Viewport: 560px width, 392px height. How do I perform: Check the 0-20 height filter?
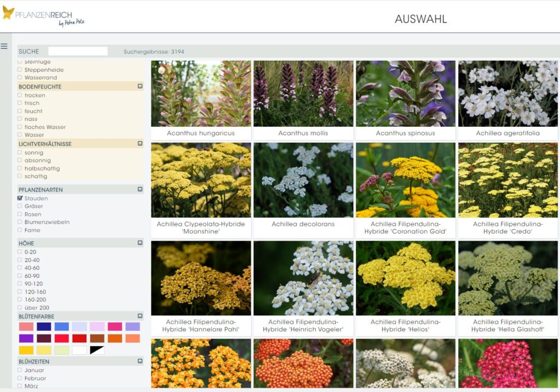point(20,251)
